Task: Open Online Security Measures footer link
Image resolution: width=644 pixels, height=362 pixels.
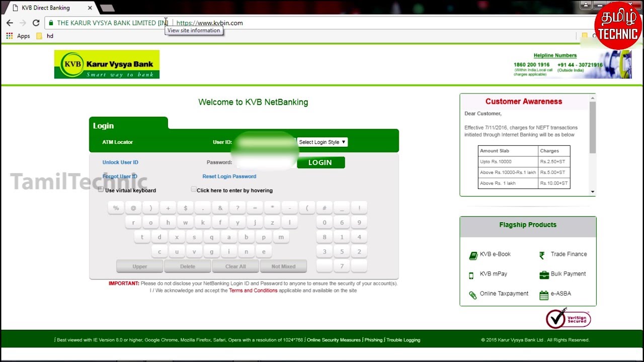Action: point(334,340)
